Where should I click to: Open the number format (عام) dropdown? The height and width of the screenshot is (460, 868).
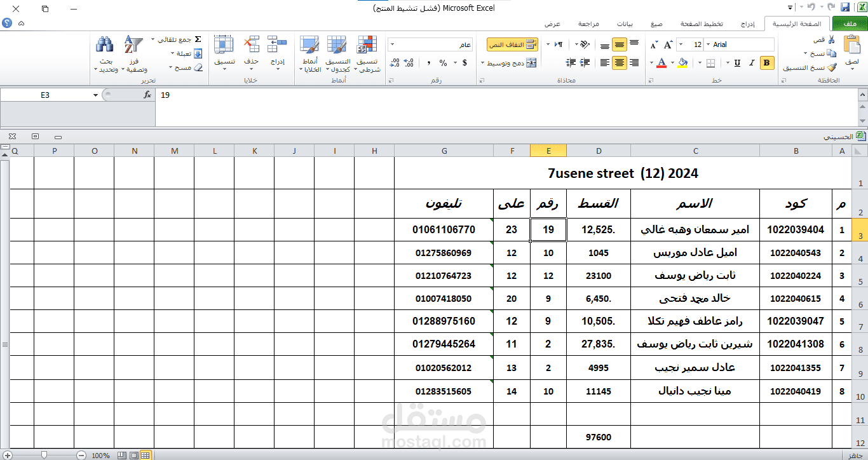coord(391,44)
